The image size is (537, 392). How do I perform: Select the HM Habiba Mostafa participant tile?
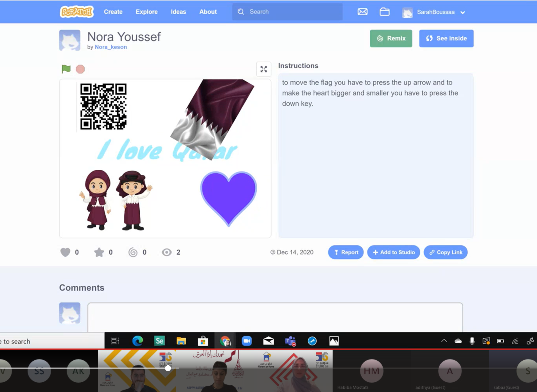[371, 371]
